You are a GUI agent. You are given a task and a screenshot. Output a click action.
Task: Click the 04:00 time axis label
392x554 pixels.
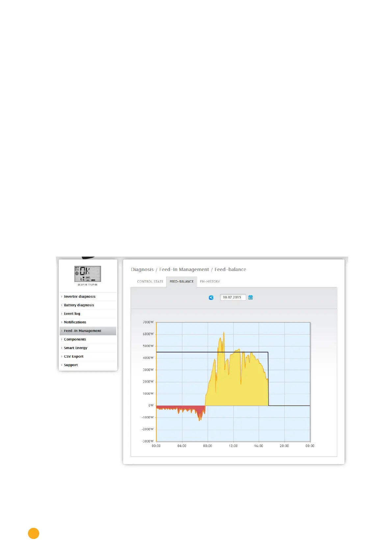coord(182,446)
